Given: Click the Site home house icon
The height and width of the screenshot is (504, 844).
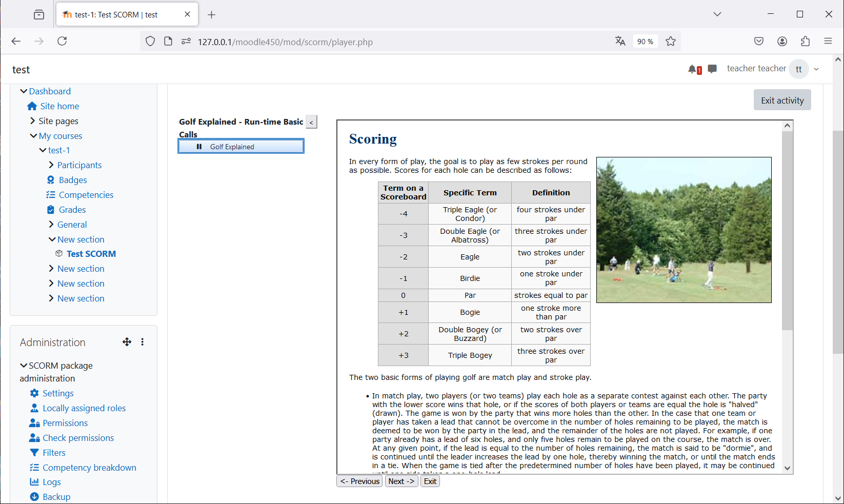Looking at the screenshot, I should (x=32, y=106).
